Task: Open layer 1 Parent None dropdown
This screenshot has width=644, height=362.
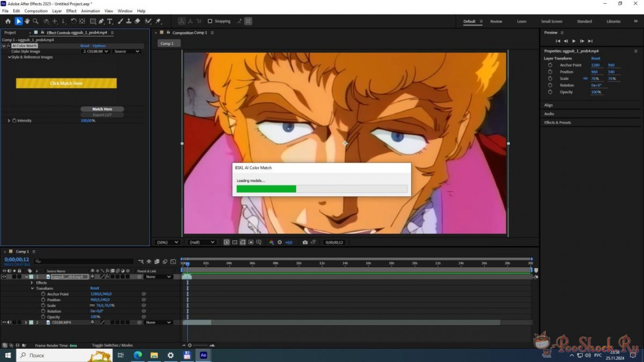Action: [x=158, y=277]
